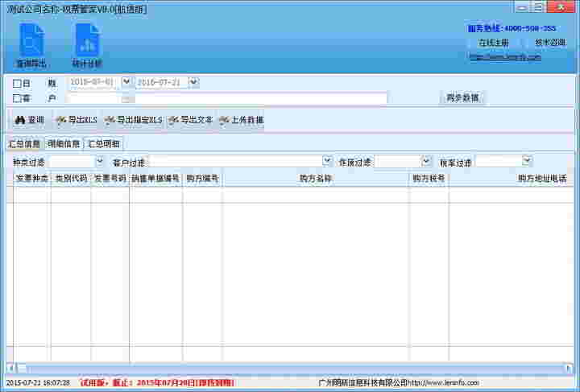The width and height of the screenshot is (580, 392).
Task: Click the horizontal scrollbar right arrow
Action: [570, 368]
